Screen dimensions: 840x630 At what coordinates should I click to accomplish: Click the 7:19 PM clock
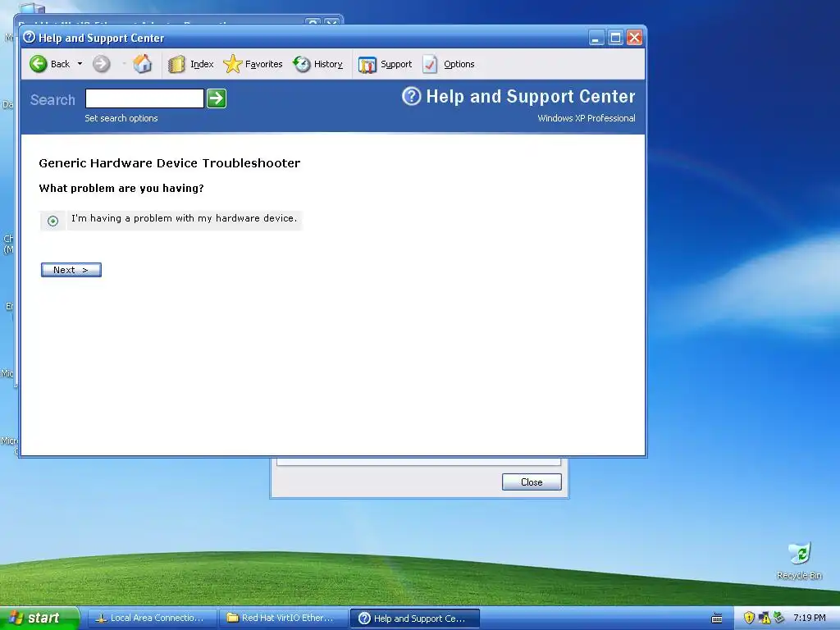tap(810, 619)
